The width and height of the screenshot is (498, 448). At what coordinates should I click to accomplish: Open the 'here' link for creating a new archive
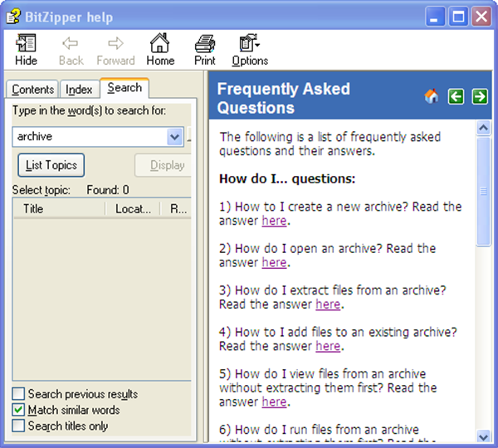pos(274,221)
